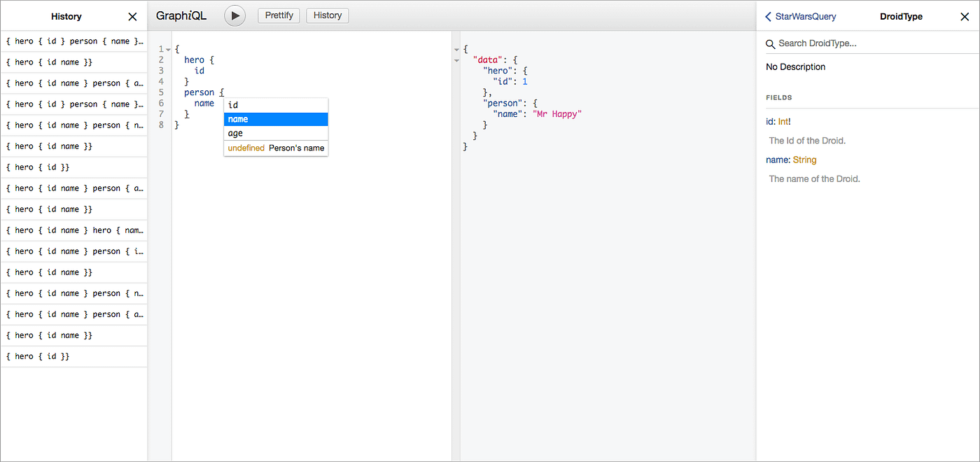Click the DroidType panel title
The height and width of the screenshot is (462, 980).
(901, 16)
